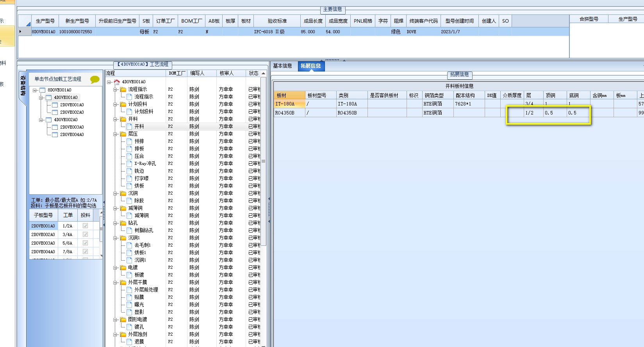This screenshot has width=644, height=347.
Task: Click the document icon for 树脂钻孔
Action: [129, 230]
